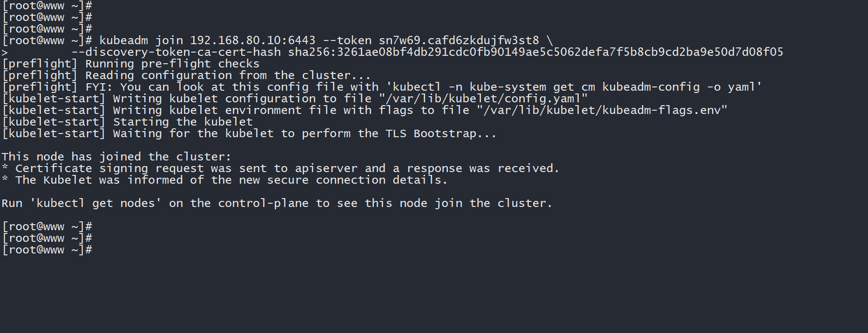Click the /var/lib/kubelet/kubeadm-flags.env path
868x333 pixels.
pos(602,110)
